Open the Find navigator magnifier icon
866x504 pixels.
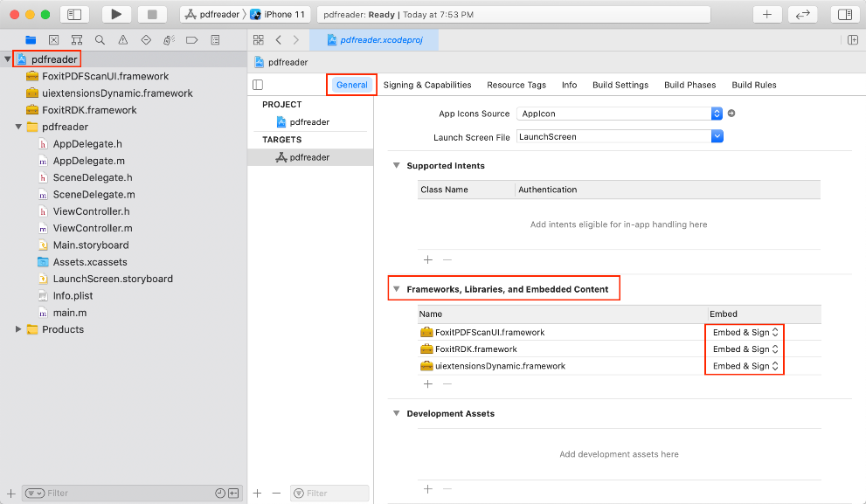pyautogui.click(x=100, y=40)
